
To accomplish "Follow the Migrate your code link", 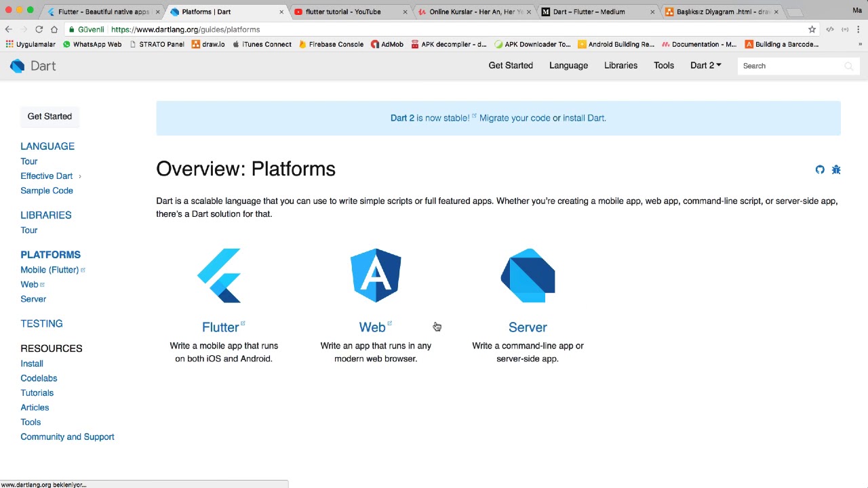I will click(515, 118).
